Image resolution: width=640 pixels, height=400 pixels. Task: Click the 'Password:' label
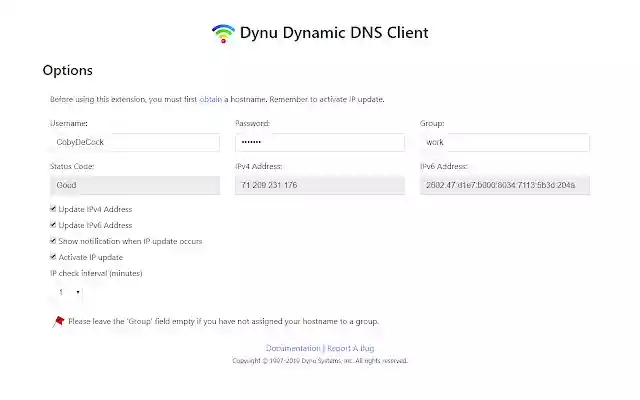[252, 123]
